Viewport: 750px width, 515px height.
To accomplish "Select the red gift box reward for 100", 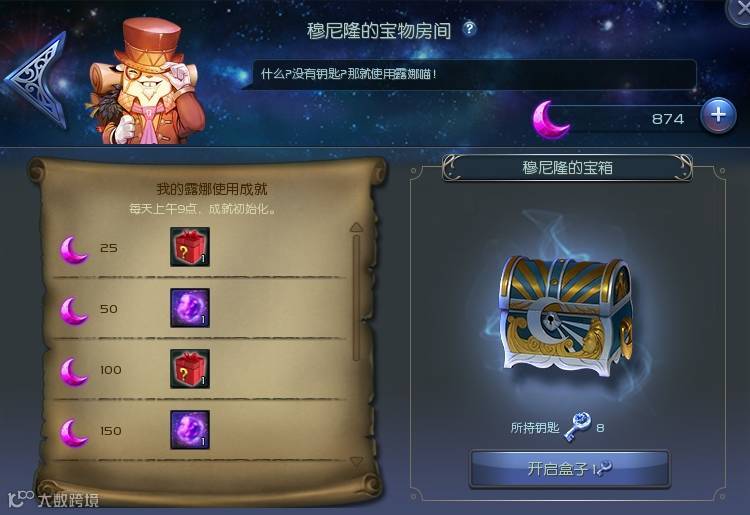I will tap(190, 369).
